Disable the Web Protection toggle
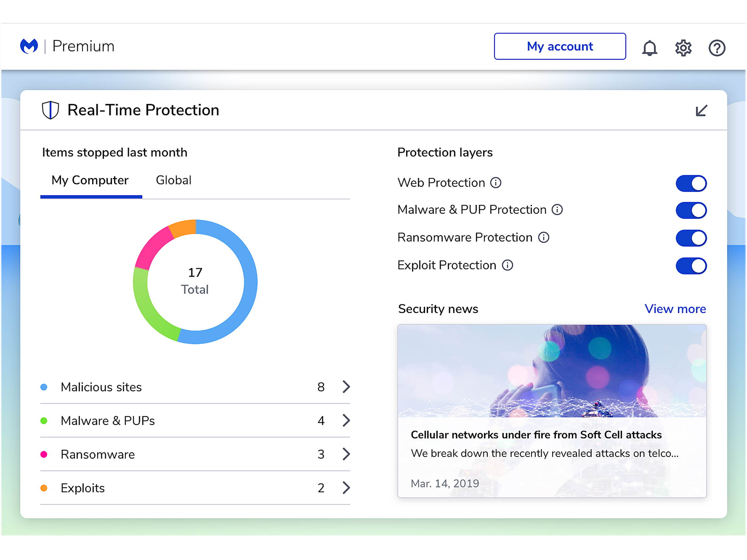The height and width of the screenshot is (560, 747). [691, 183]
